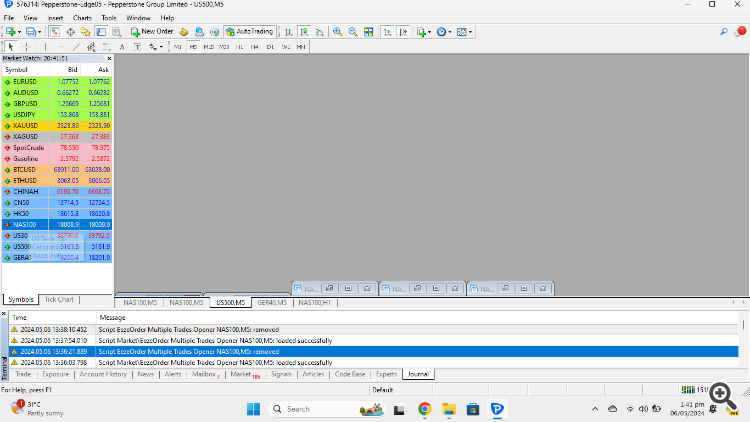This screenshot has height=422, width=750.
Task: Toggle chart Auto Scroll
Action: (x=387, y=32)
